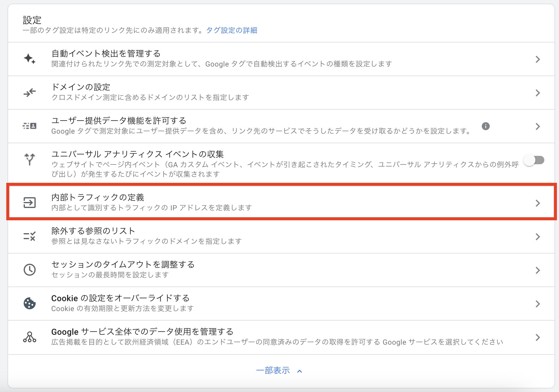The height and width of the screenshot is (392, 559).
Task: Collapse the list with 一部表示 caret
Action: [x=300, y=371]
